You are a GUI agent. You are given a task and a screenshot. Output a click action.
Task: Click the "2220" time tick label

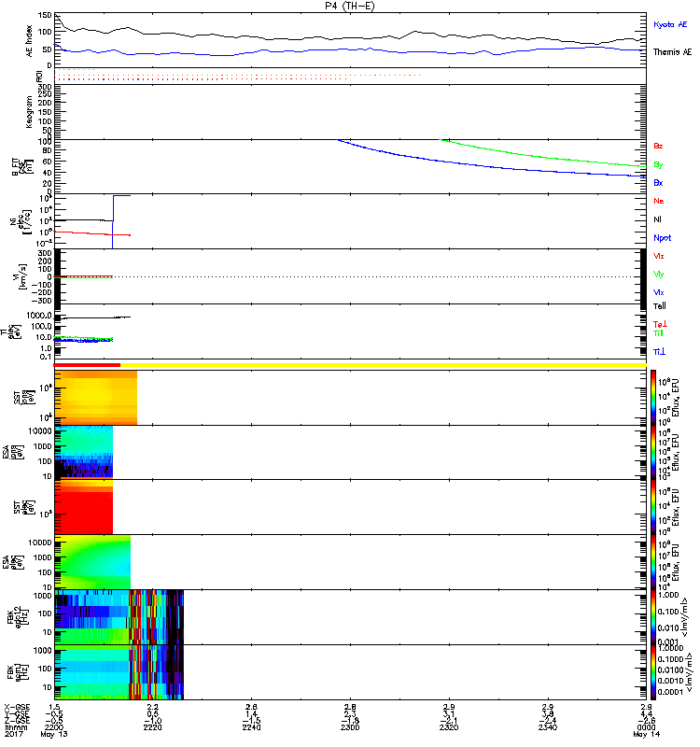pos(152,727)
